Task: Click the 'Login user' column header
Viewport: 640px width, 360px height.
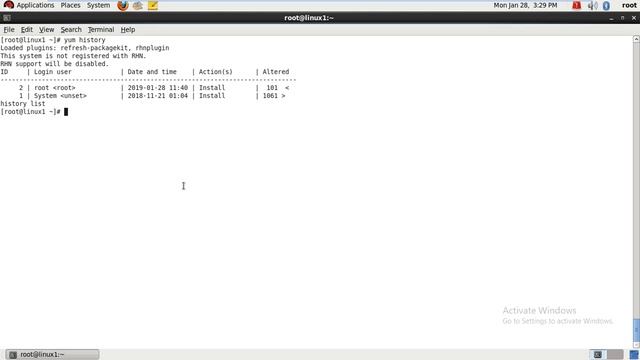Action: pyautogui.click(x=53, y=72)
